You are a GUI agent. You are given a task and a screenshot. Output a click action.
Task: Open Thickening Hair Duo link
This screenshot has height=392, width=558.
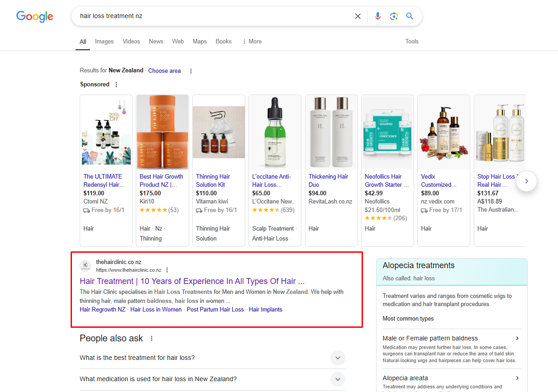click(x=329, y=180)
